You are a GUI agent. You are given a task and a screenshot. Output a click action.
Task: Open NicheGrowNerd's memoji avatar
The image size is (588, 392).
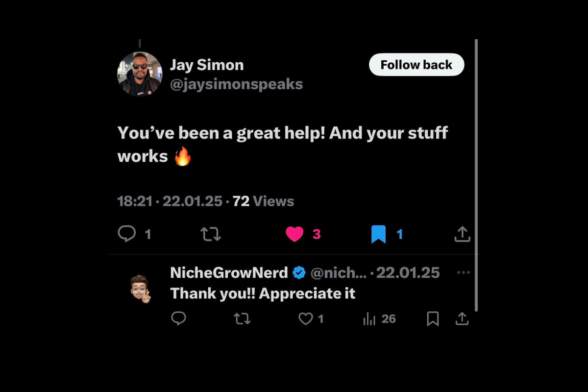tap(141, 289)
